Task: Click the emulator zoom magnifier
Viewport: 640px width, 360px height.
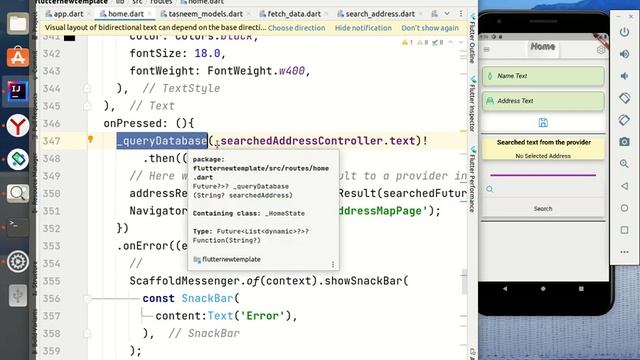Action: (624, 164)
